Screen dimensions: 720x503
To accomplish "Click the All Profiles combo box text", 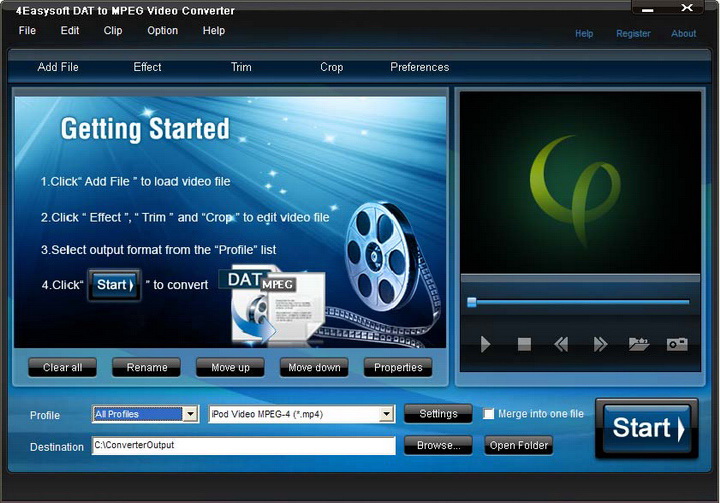I will point(137,414).
